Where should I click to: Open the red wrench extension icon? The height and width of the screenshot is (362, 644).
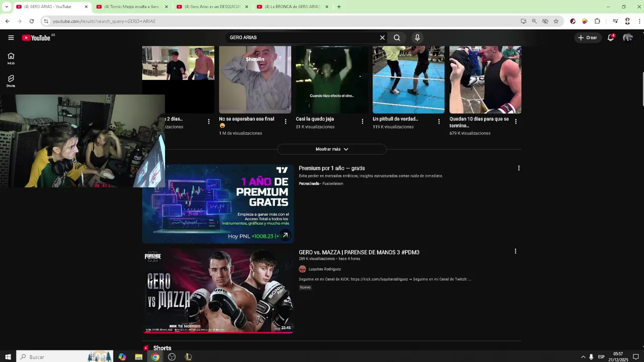tap(573, 21)
